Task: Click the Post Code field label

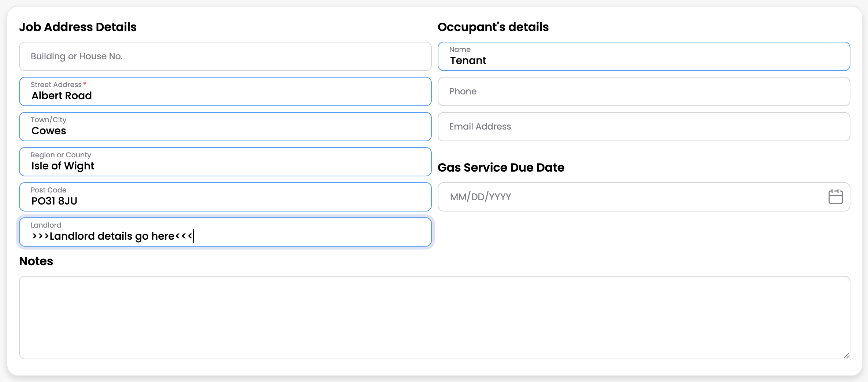Action: [48, 190]
